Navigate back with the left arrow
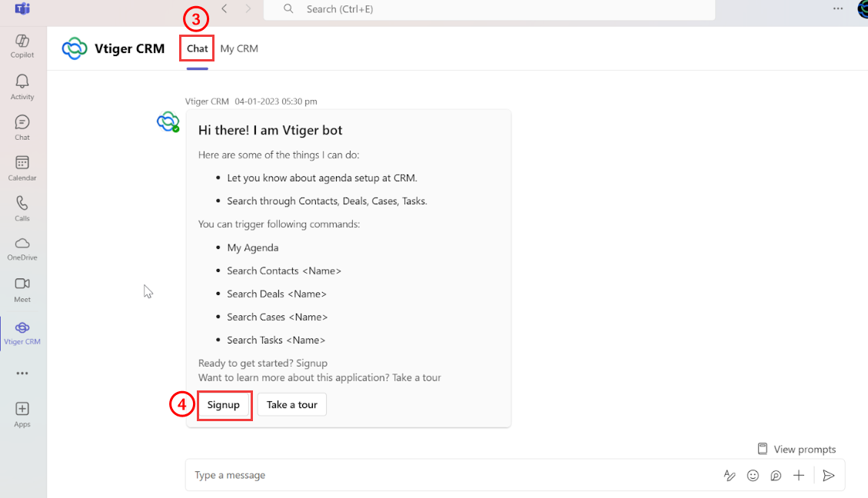The width and height of the screenshot is (868, 498). click(224, 9)
